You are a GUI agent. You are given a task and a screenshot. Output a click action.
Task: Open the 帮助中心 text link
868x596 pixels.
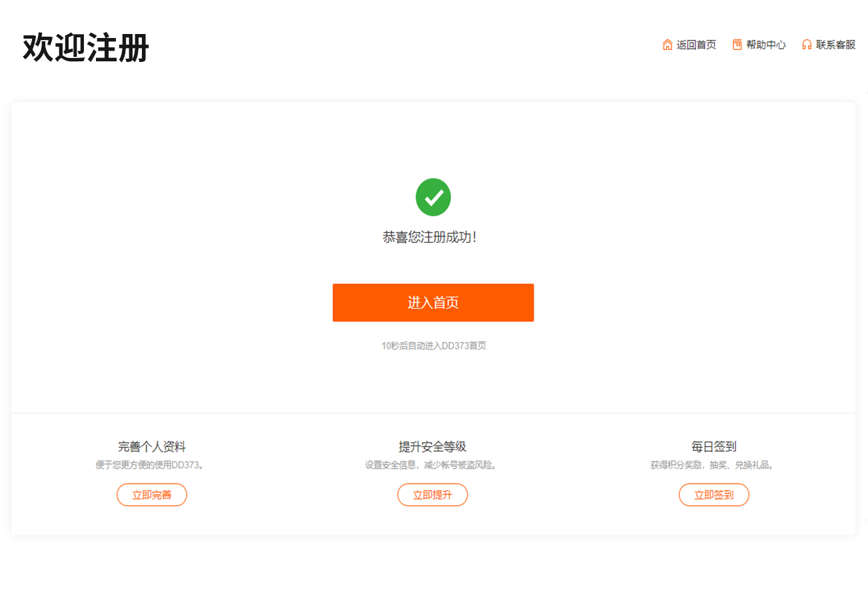[766, 45]
